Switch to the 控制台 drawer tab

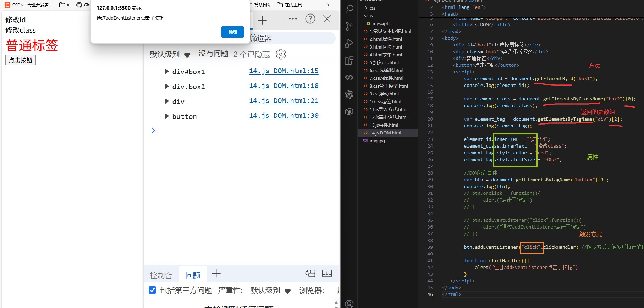[161, 275]
